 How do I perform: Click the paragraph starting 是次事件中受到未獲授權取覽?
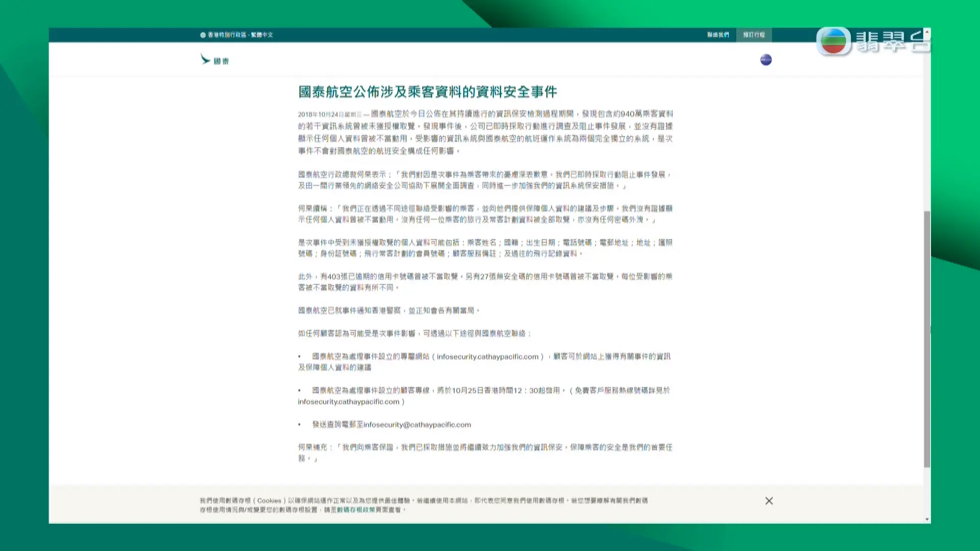click(485, 248)
